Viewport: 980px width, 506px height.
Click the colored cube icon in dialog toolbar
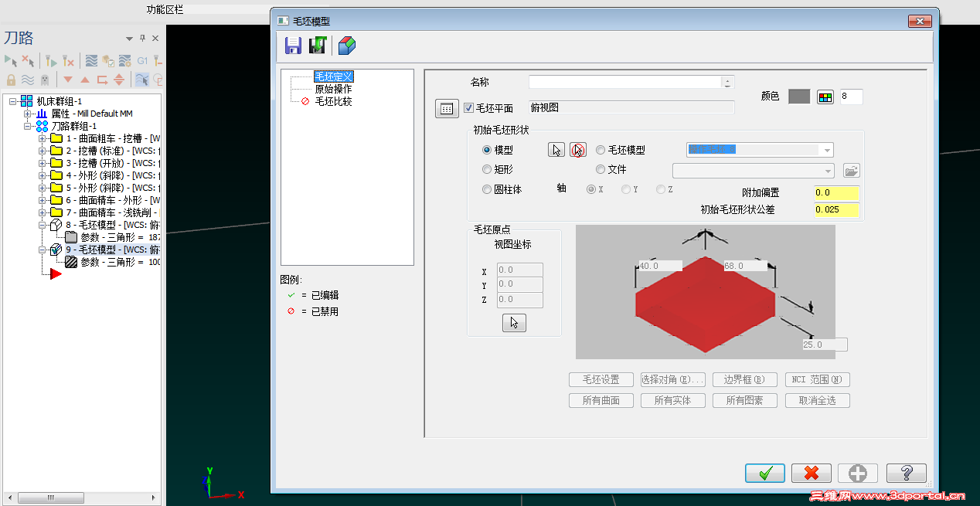(x=345, y=46)
